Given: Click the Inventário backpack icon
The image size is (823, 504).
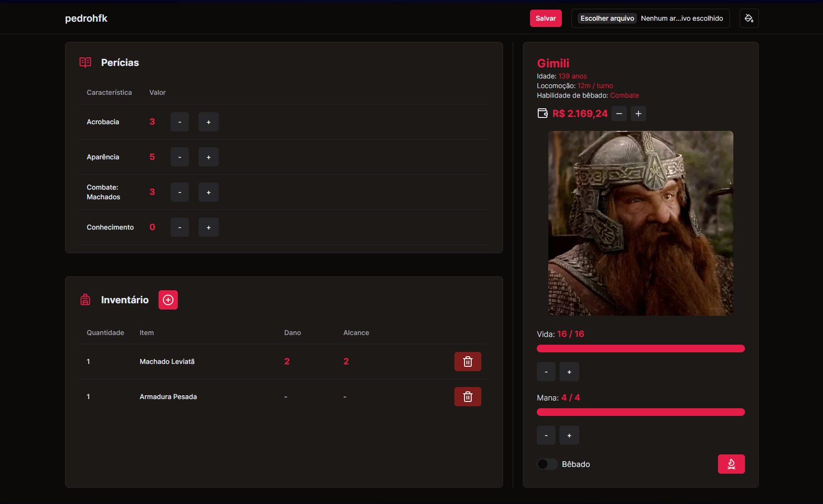Looking at the screenshot, I should click(x=85, y=300).
